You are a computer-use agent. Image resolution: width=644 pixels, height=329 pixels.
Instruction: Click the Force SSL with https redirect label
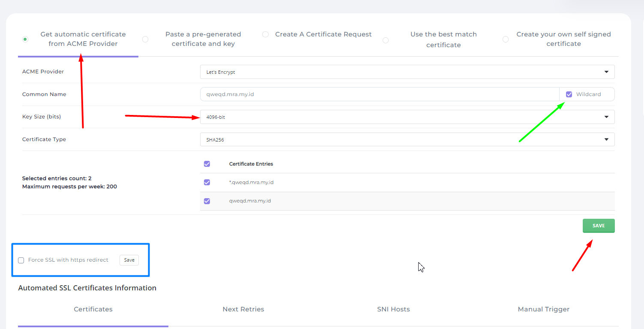(68, 260)
